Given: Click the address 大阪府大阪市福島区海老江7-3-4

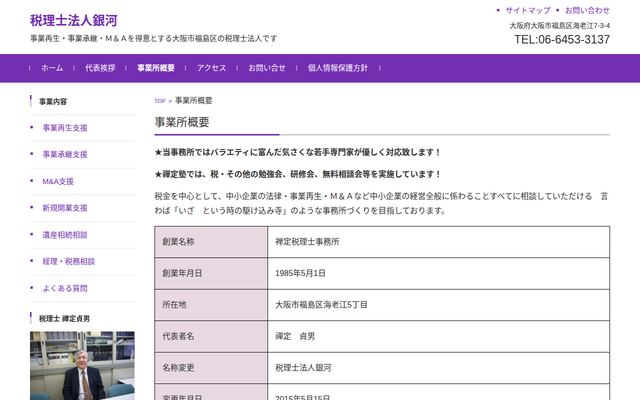Looking at the screenshot, I should (x=560, y=26).
